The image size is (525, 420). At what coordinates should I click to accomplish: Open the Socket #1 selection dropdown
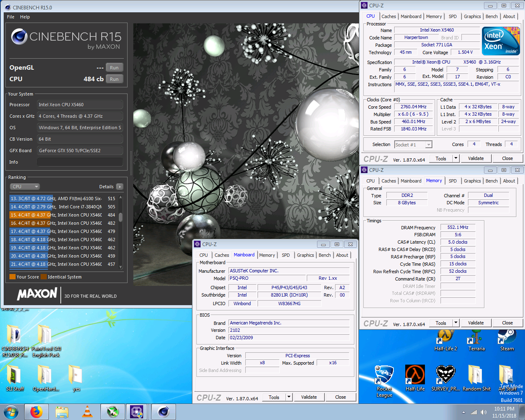pos(413,144)
